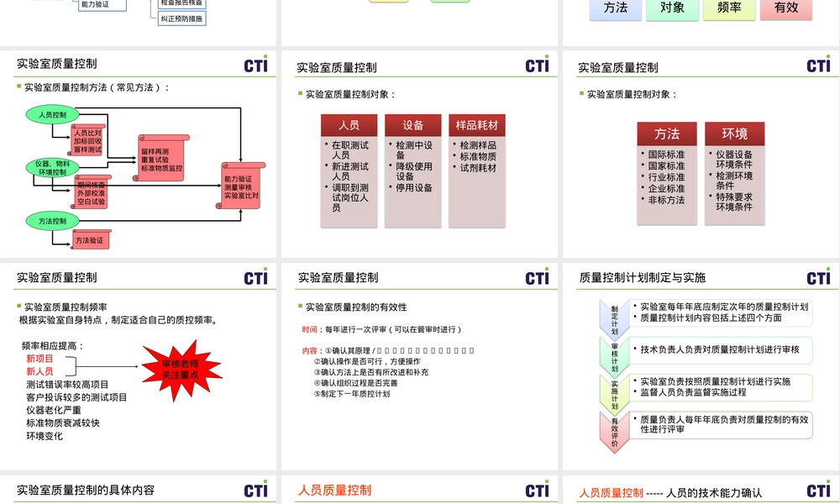Click the CTI logo on the 人员的技术能力确认 slide

tap(818, 490)
